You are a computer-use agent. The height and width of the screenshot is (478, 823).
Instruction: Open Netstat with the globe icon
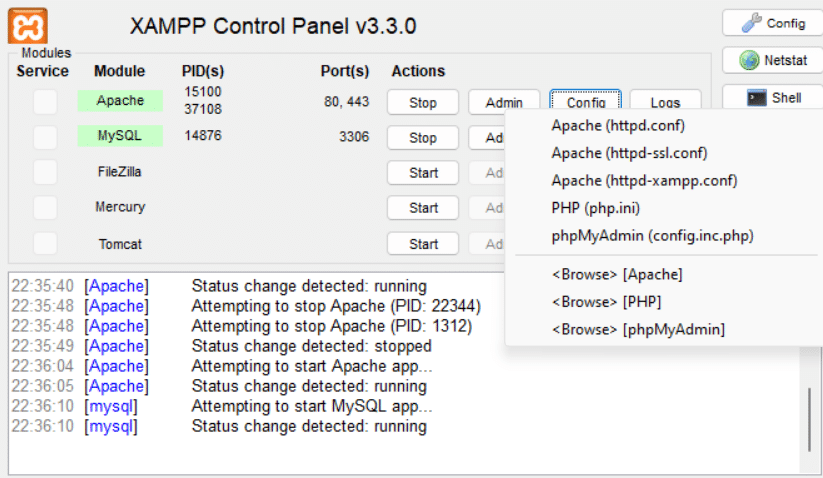pos(774,60)
